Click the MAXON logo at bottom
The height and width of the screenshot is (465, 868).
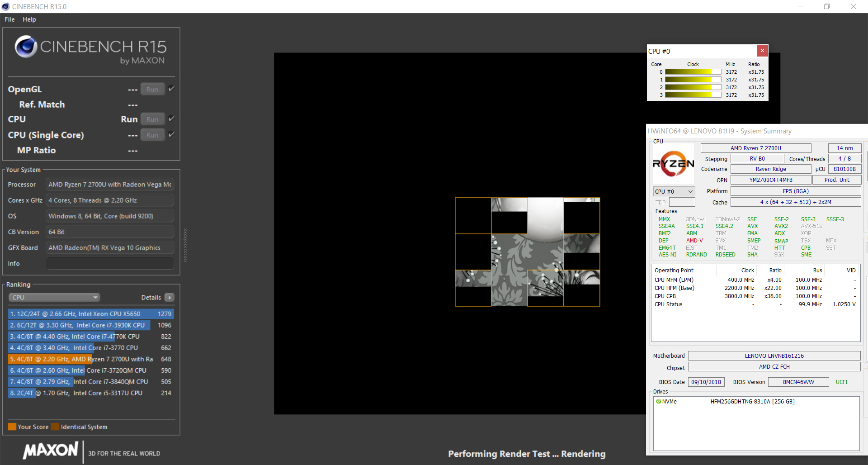[x=51, y=451]
